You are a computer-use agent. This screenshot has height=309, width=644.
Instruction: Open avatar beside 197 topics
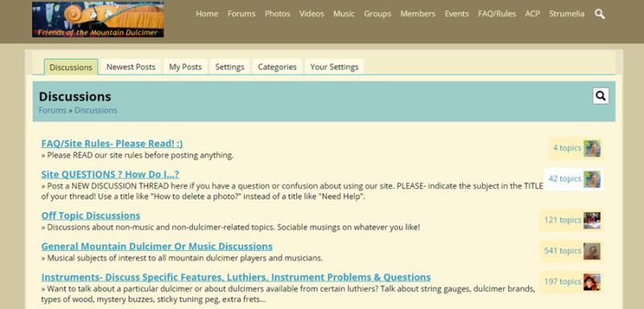pyautogui.click(x=592, y=282)
